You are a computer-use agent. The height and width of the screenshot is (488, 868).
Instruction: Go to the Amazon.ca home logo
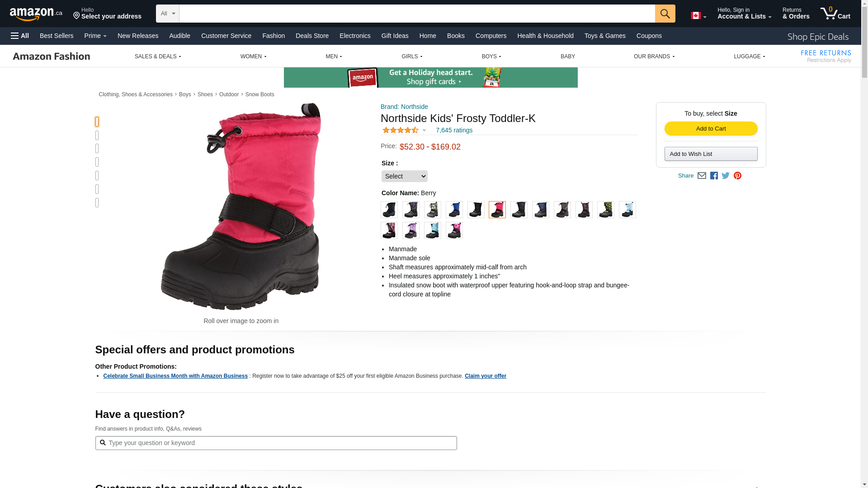point(36,14)
